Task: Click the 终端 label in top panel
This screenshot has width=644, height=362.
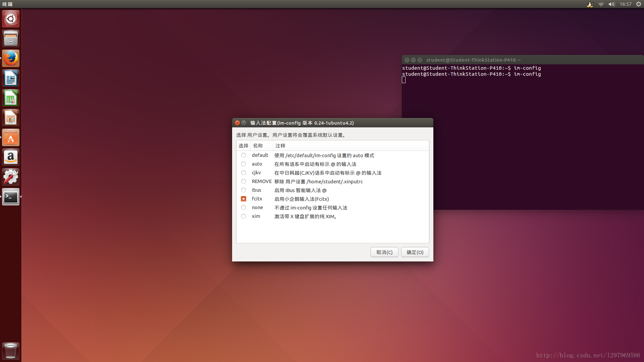Action: 7,4
